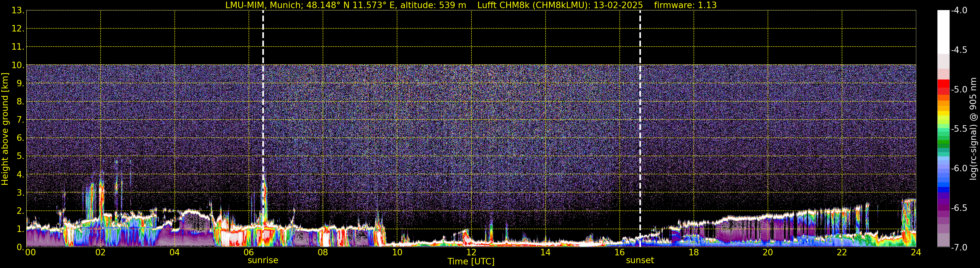980x268 pixels.
Task: Click the '02' time axis tick label
Action: [100, 252]
